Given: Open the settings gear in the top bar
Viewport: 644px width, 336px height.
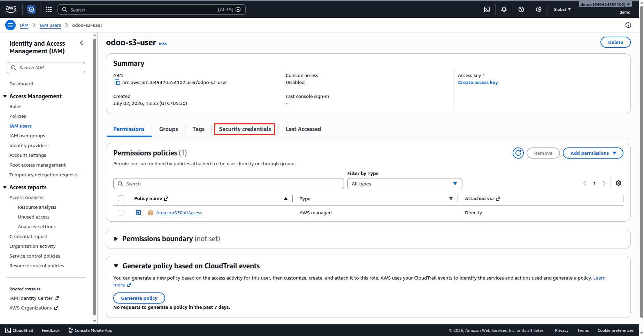Looking at the screenshot, I should click(x=539, y=9).
